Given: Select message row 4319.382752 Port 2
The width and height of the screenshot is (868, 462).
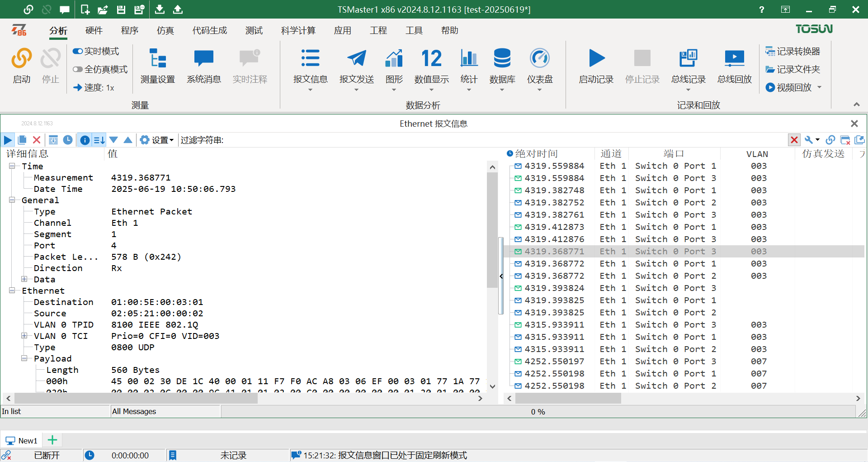Looking at the screenshot, I should coord(684,202).
